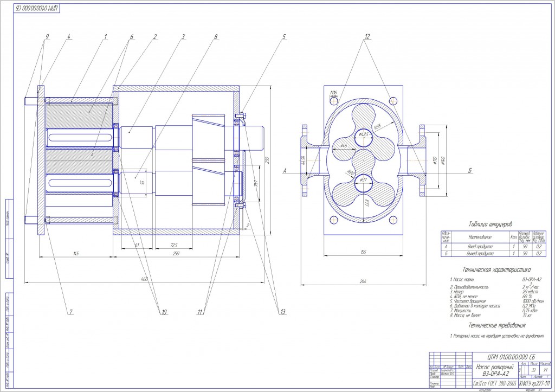Click the '60 %' efficiency value
The image size is (555, 392).
pyautogui.click(x=527, y=297)
